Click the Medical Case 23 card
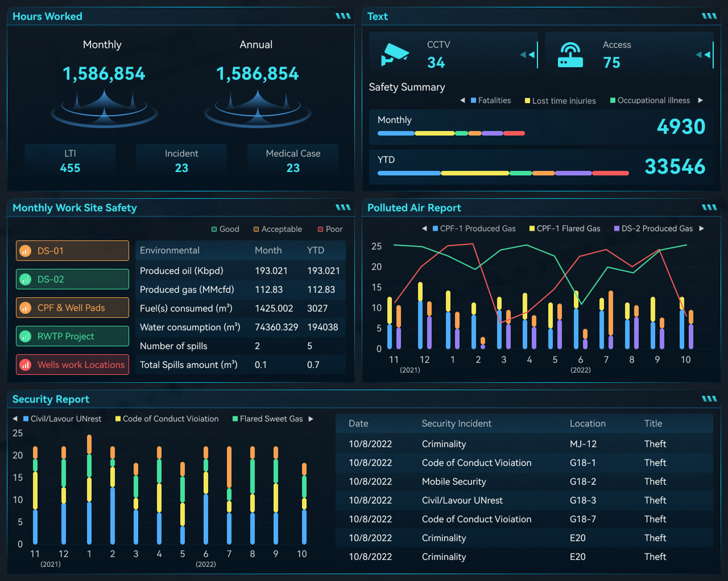Image resolution: width=728 pixels, height=581 pixels. [293, 161]
